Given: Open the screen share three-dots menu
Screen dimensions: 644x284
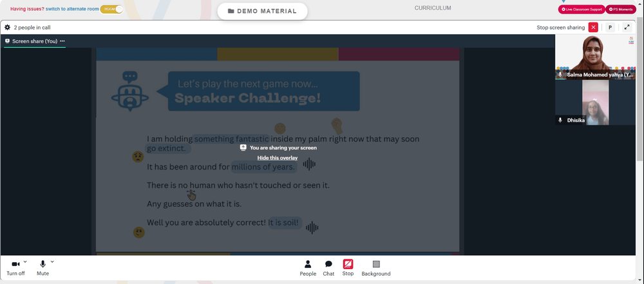Looking at the screenshot, I should pyautogui.click(x=62, y=41).
